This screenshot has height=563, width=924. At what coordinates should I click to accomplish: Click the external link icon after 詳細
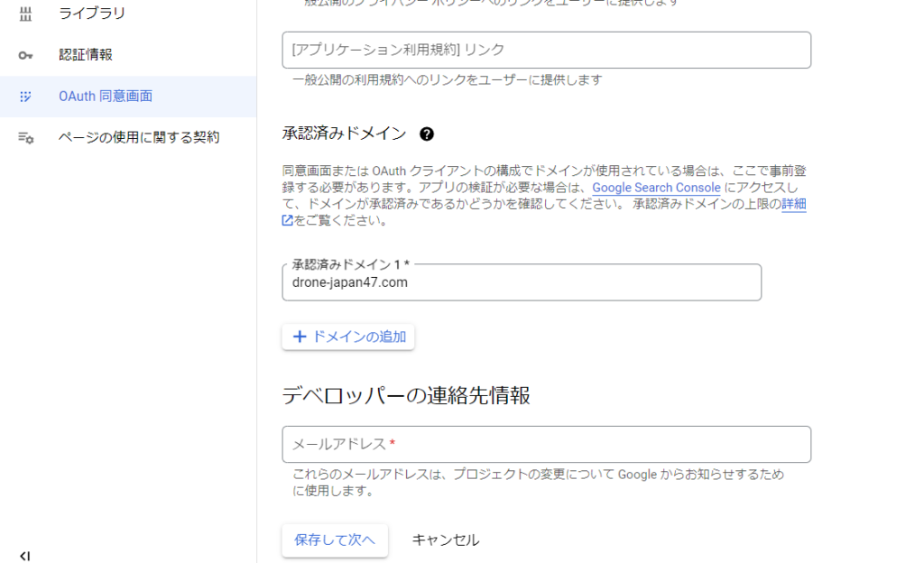click(x=287, y=220)
